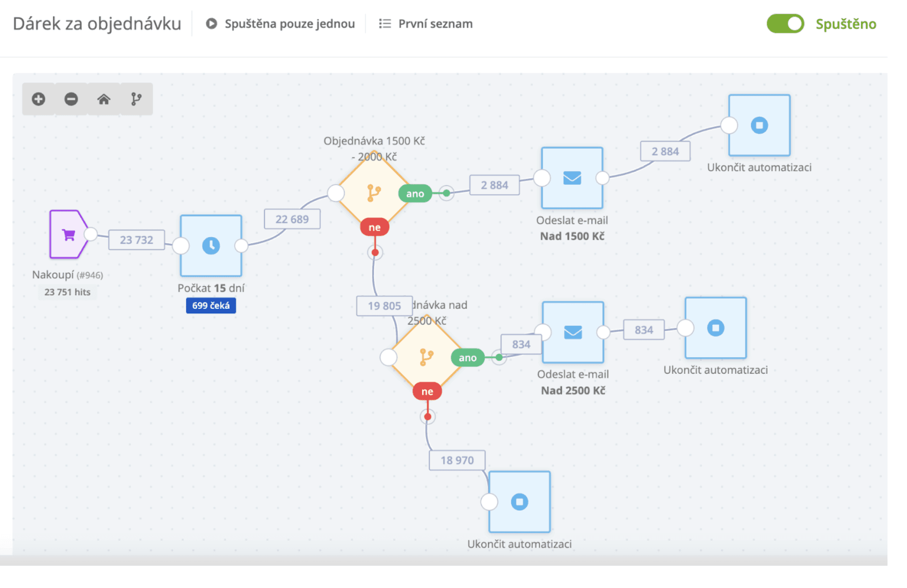The height and width of the screenshot is (588, 907).
Task: Click the 18 970 connection counter
Action: coord(457,460)
